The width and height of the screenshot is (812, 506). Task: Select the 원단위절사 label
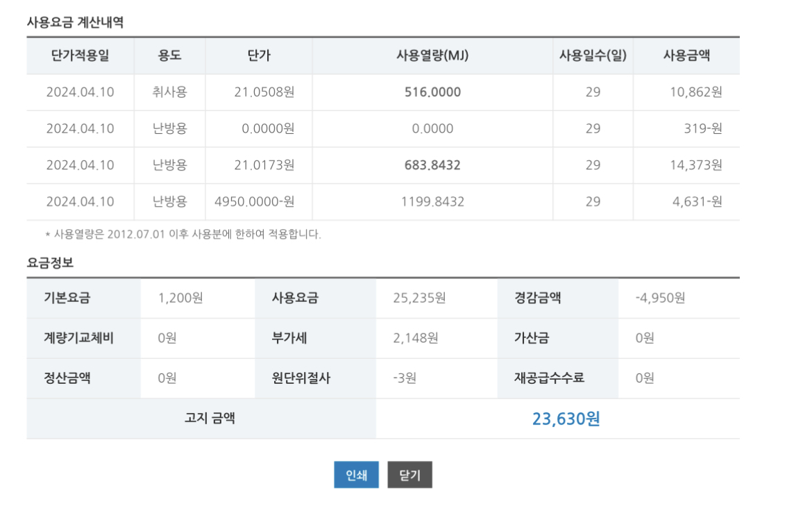tap(301, 379)
